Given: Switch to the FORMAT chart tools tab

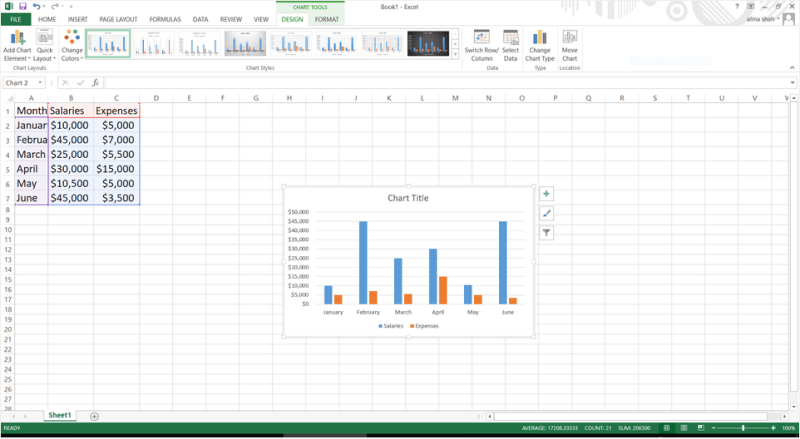Looking at the screenshot, I should [x=327, y=19].
